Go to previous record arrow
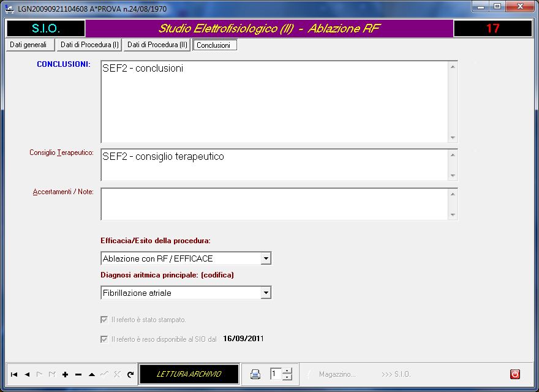 [27, 374]
